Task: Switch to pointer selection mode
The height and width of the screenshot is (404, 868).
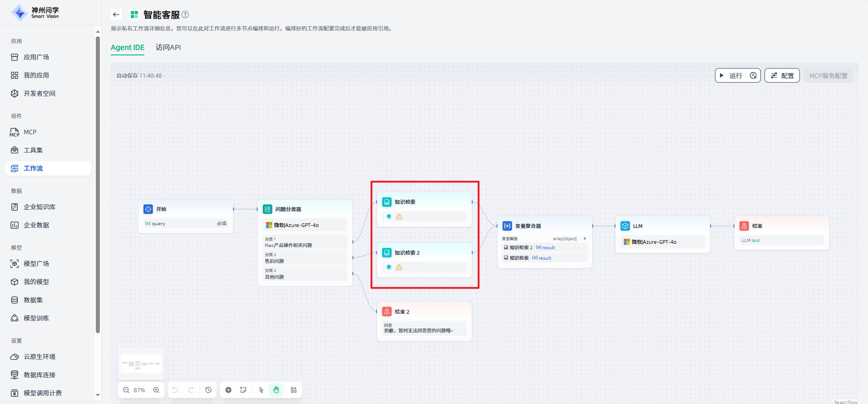Action: 261,390
